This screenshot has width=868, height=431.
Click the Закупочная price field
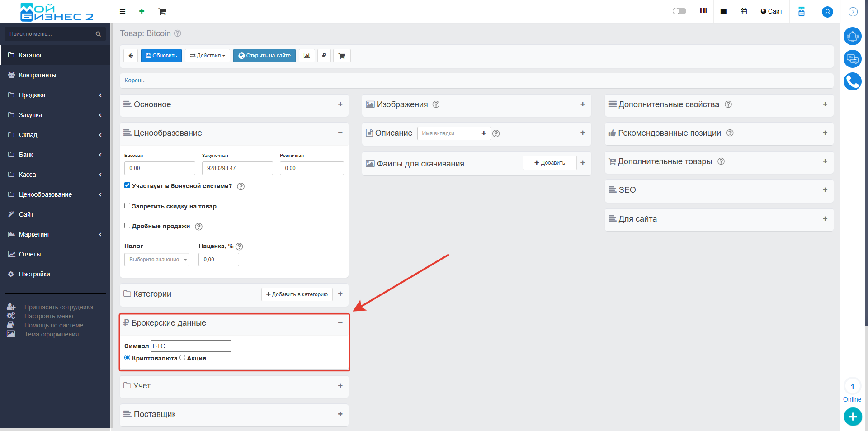click(x=237, y=168)
